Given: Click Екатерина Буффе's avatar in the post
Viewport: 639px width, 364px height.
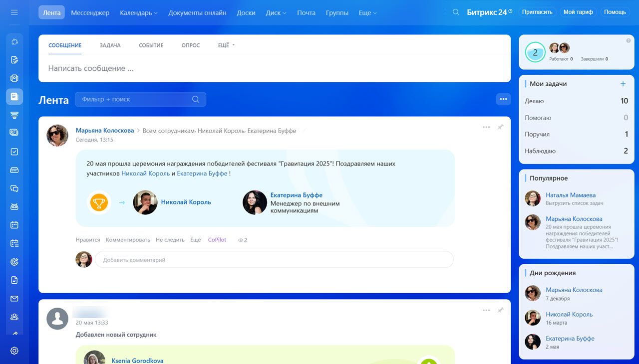Looking at the screenshot, I should click(x=255, y=202).
